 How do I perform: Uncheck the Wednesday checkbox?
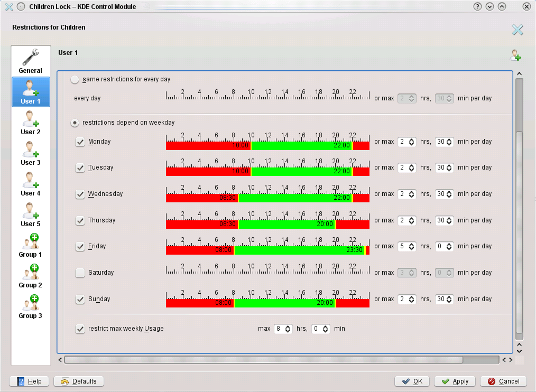80,194
